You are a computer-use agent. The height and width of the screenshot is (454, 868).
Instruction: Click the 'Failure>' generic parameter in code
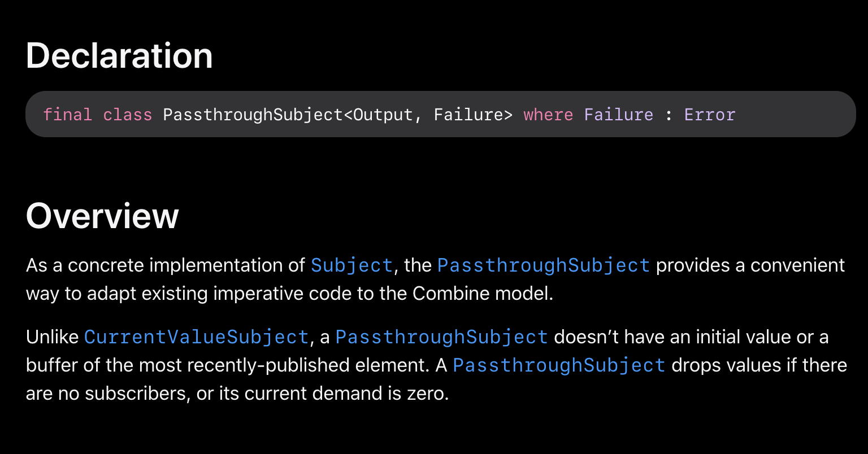(473, 115)
